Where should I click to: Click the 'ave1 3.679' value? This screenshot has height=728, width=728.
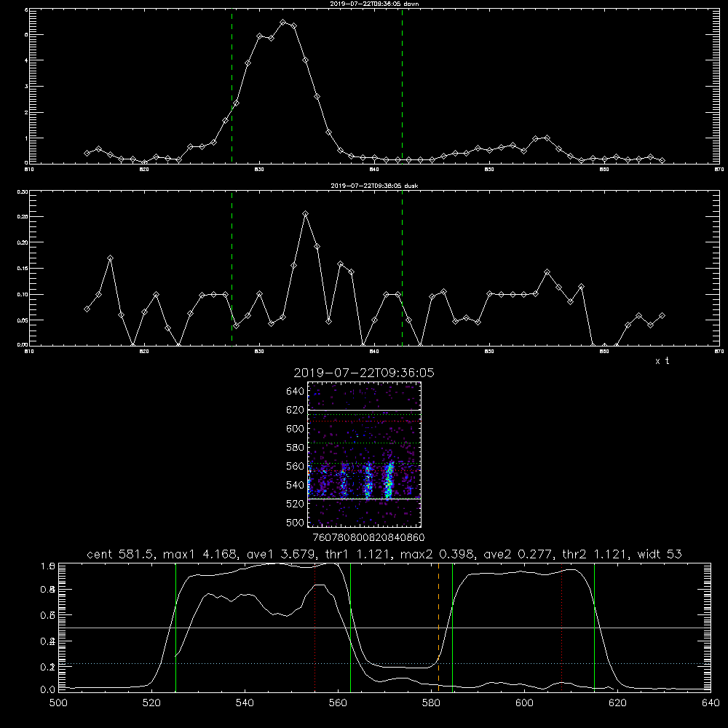tap(281, 554)
